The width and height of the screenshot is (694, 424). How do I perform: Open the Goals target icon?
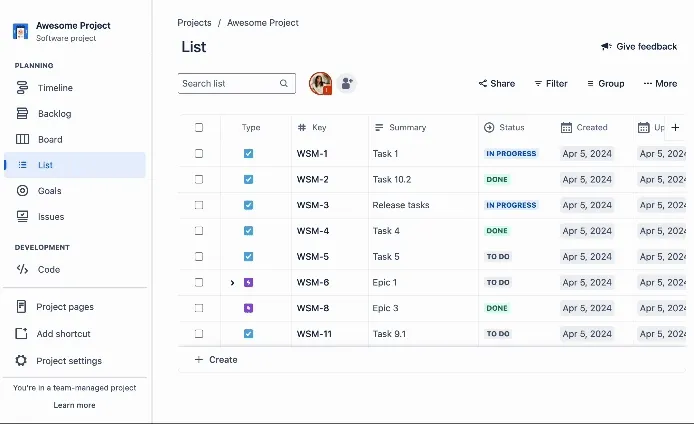click(22, 191)
